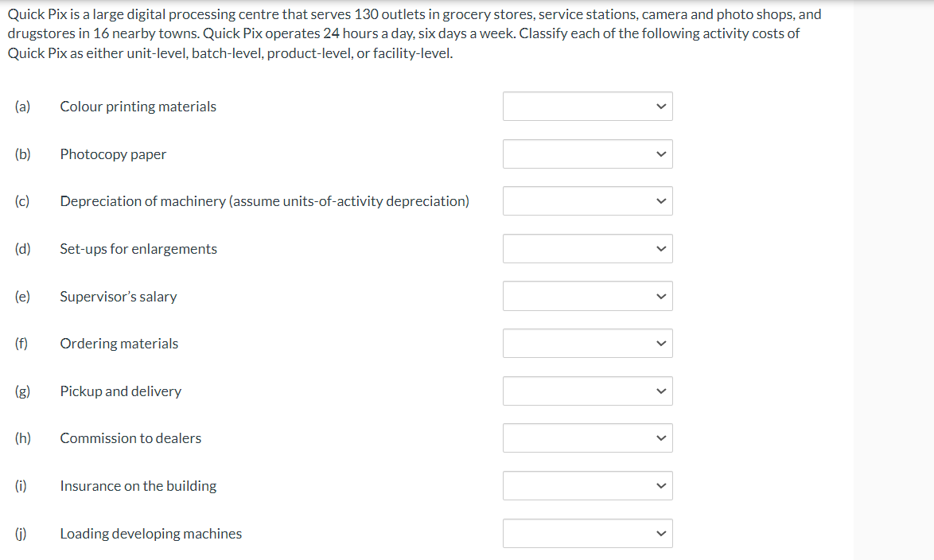Open the dropdown for Commission to dealers
The image size is (934, 560).
[588, 437]
